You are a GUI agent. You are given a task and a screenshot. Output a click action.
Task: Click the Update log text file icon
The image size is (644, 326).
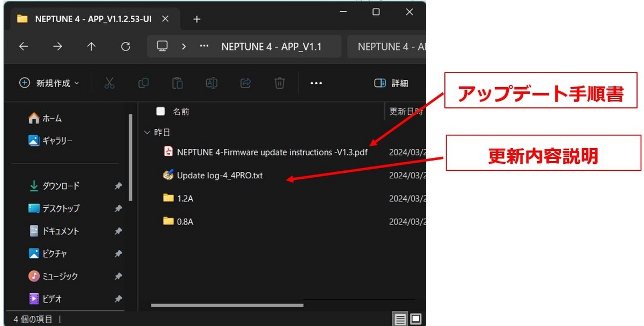click(x=168, y=175)
